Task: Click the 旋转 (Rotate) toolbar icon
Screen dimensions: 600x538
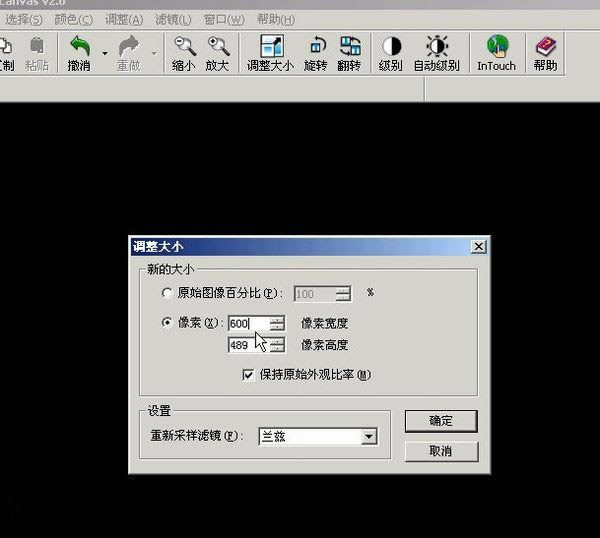Action: [x=316, y=46]
